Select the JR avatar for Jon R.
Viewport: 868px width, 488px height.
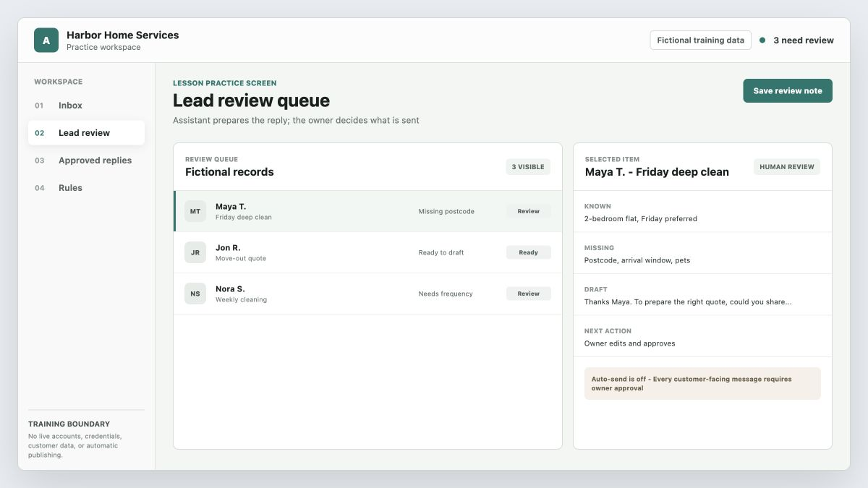[195, 252]
